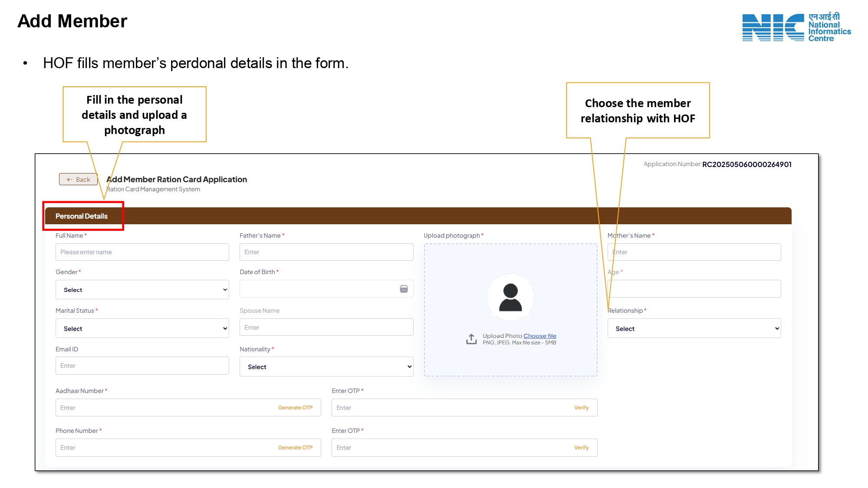
Task: Focus the Full Name input field
Action: [x=142, y=252]
